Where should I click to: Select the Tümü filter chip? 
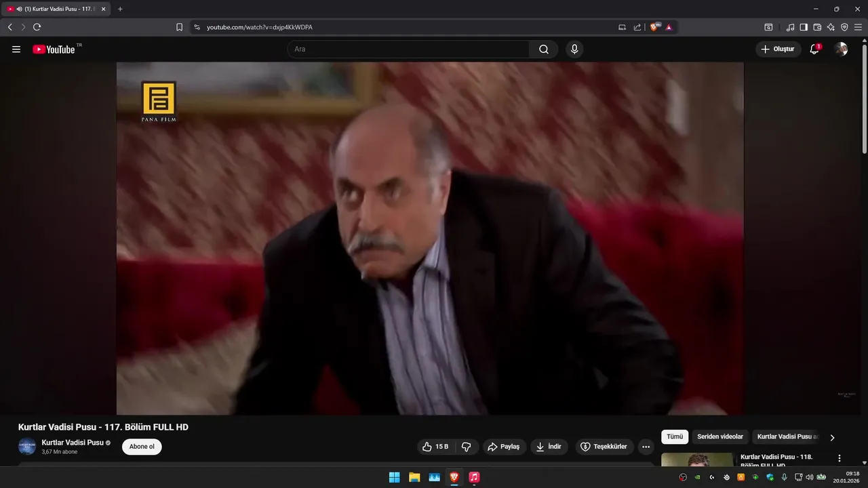coord(675,437)
